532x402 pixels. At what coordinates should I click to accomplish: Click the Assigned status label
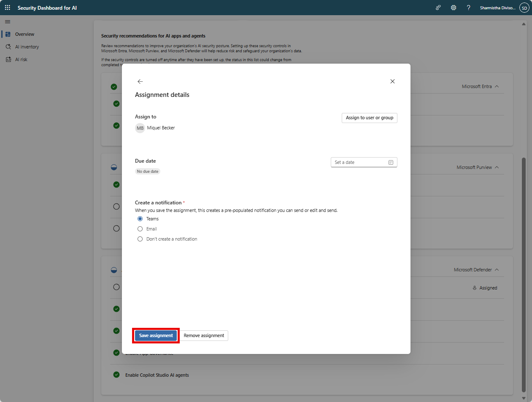coord(488,288)
